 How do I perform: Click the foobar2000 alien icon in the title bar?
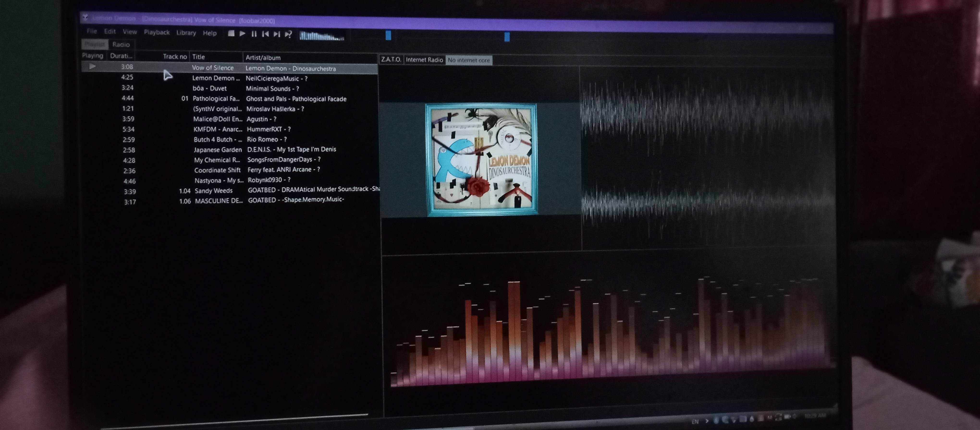click(86, 18)
